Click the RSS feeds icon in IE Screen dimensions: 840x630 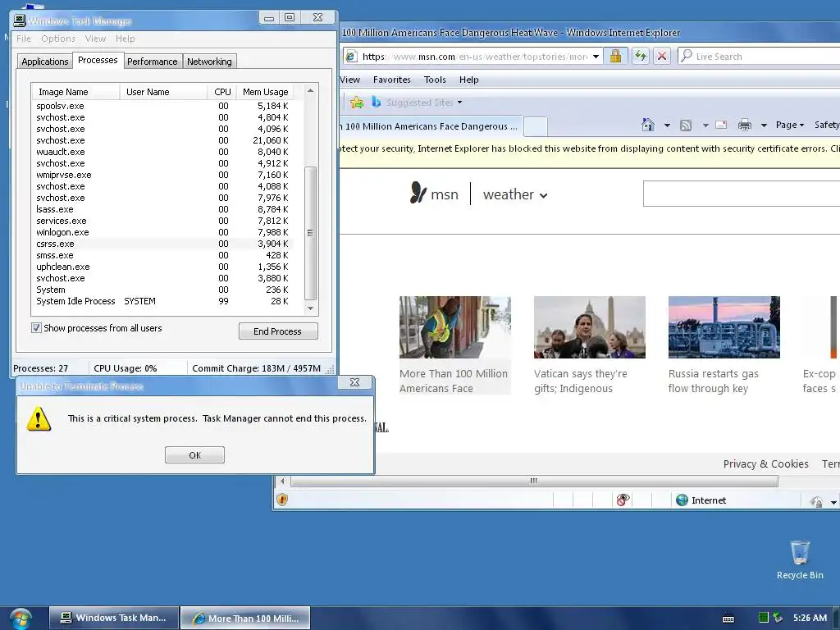tap(686, 126)
